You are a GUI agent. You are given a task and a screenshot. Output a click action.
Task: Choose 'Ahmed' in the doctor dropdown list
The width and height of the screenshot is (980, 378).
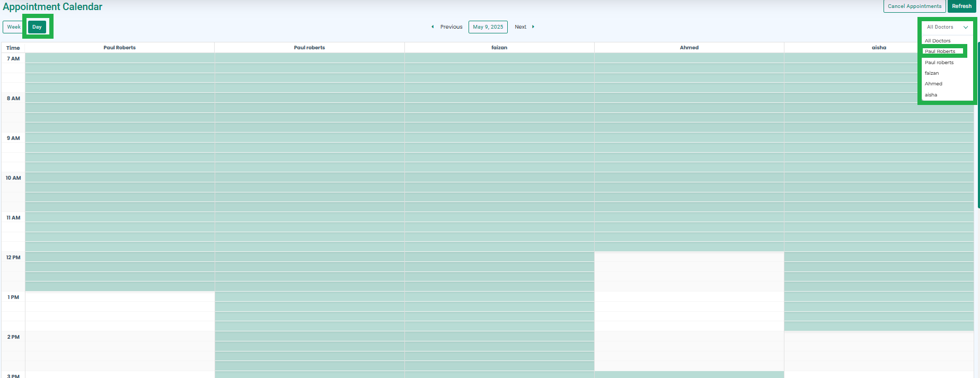[933, 84]
